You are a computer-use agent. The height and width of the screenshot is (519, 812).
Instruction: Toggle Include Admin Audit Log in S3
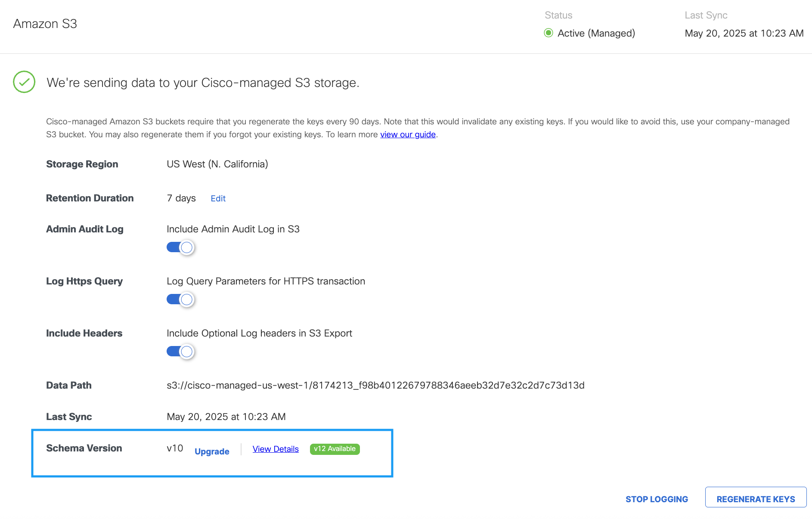point(180,247)
